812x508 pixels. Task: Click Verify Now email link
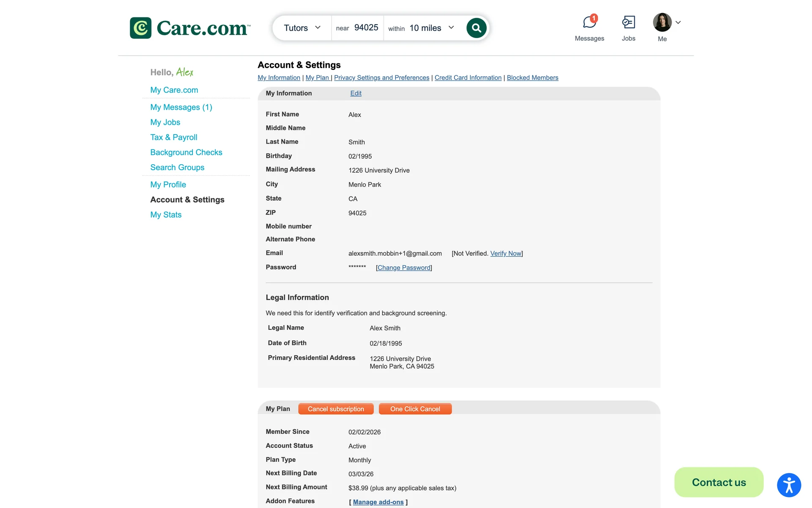(506, 253)
